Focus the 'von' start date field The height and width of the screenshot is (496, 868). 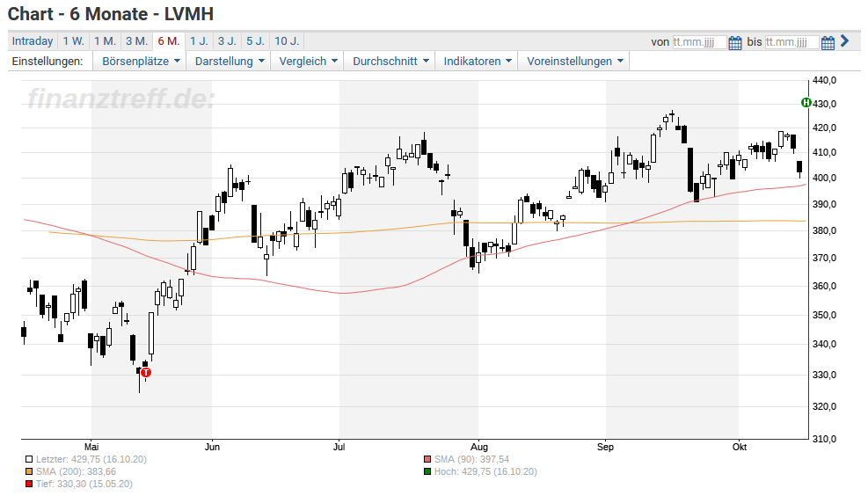click(699, 42)
